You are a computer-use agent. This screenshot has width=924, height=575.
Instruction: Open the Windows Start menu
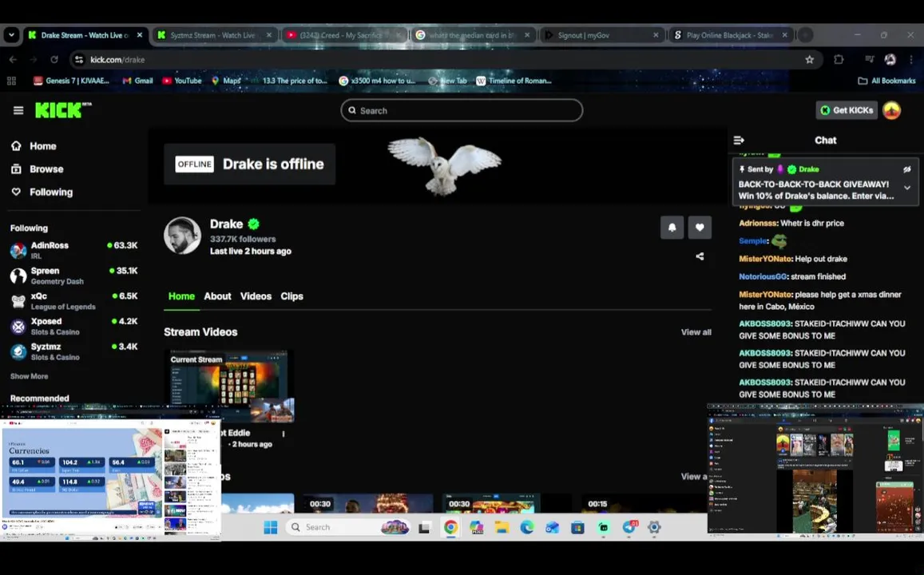coord(271,527)
